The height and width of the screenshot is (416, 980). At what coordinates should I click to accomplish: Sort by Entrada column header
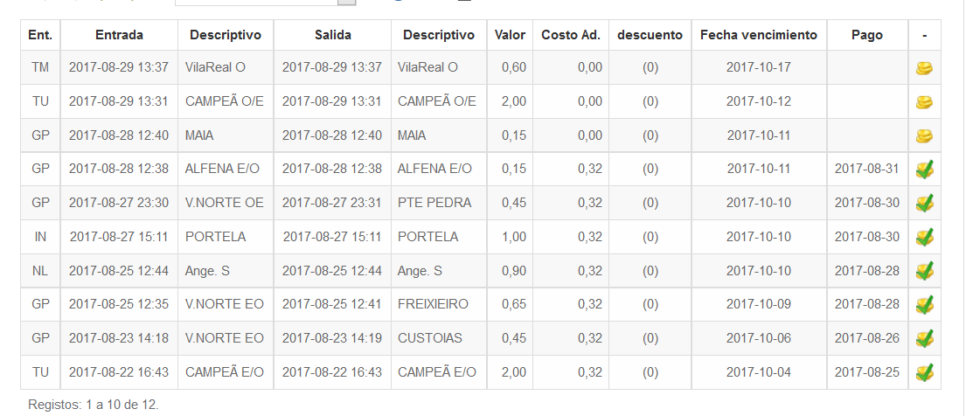coord(119,35)
